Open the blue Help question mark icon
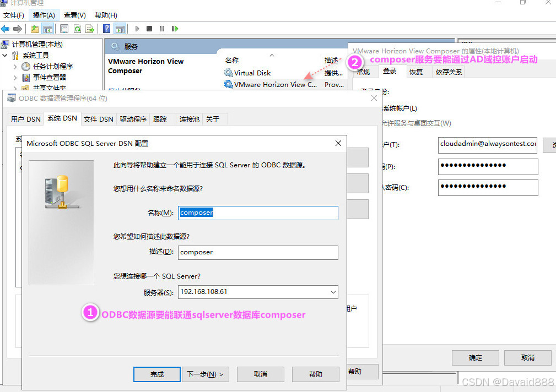 [106, 29]
